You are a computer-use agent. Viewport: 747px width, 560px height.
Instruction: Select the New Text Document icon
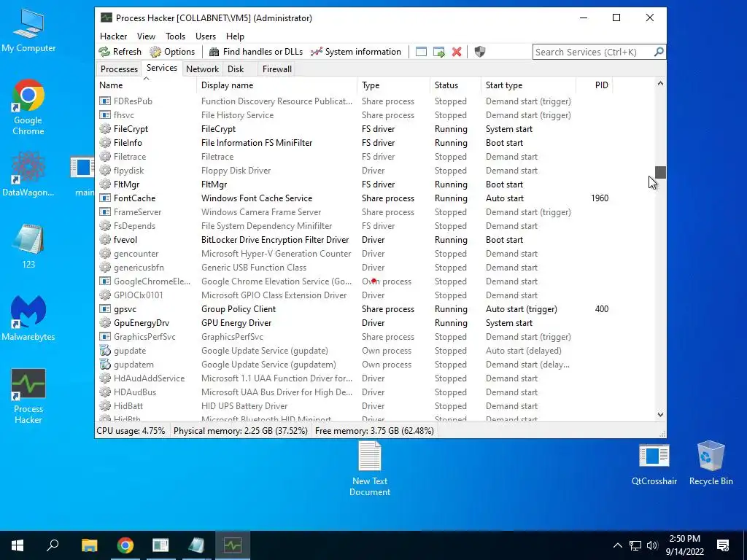coord(370,469)
